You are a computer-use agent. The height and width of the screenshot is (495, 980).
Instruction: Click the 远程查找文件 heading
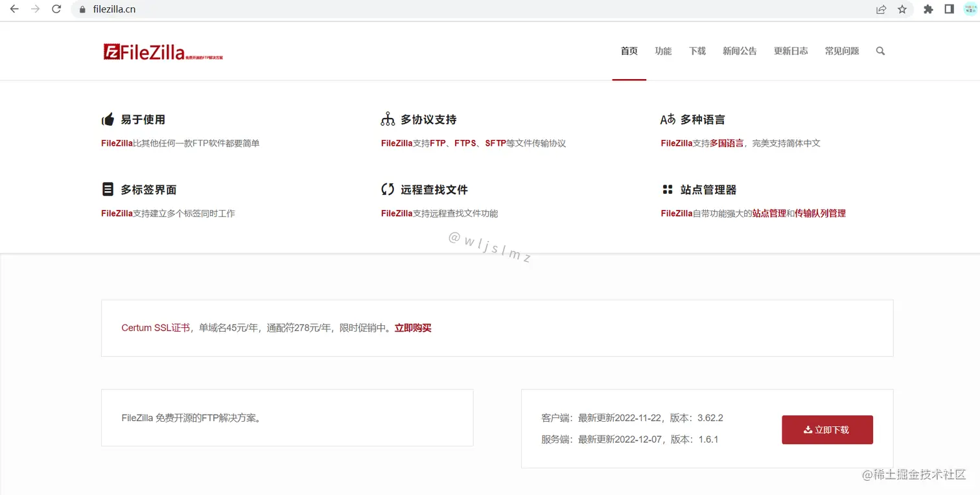click(434, 190)
